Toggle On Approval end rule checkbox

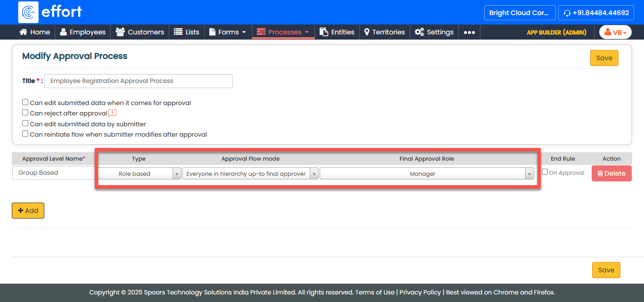(x=545, y=172)
